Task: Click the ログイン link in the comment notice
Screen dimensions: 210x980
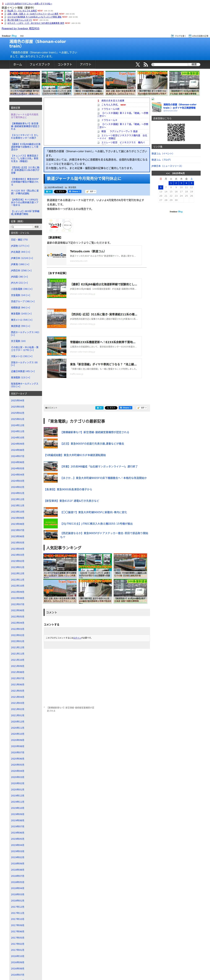Action: tap(77, 638)
